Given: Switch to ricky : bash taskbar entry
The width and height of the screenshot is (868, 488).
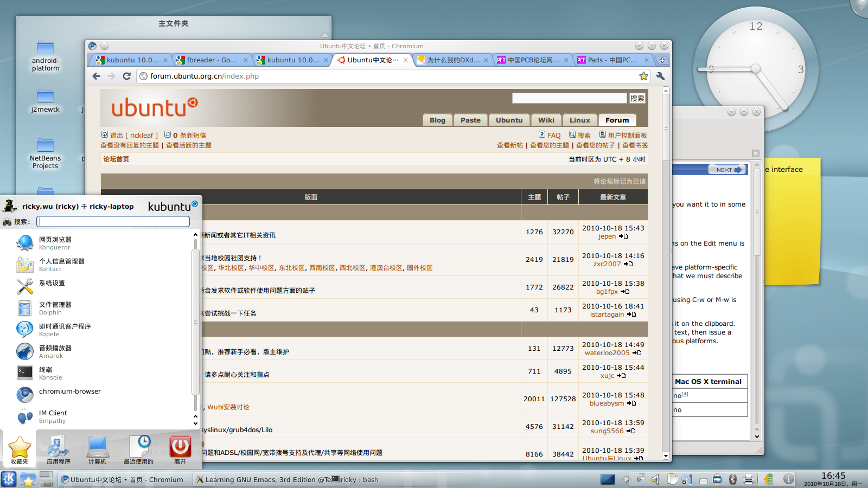Looking at the screenshot, I should click(x=355, y=479).
